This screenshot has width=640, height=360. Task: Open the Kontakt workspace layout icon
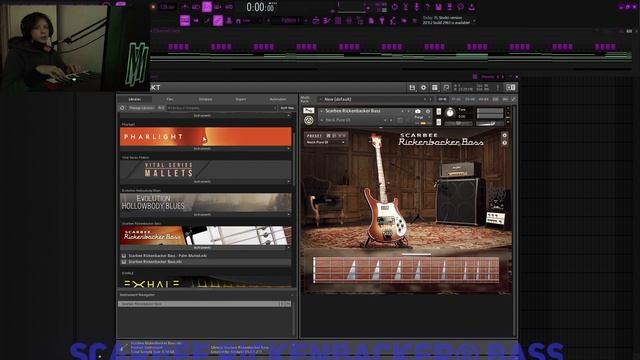(x=435, y=87)
